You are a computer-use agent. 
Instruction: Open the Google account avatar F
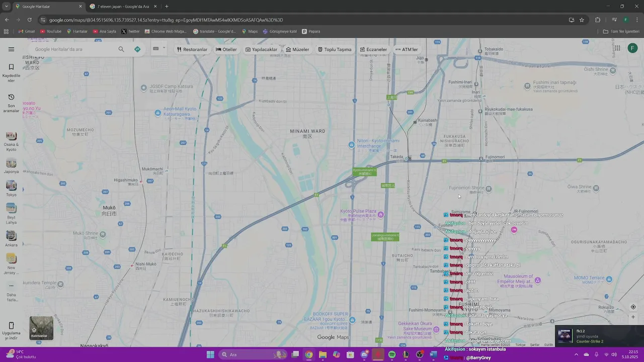[x=633, y=48]
